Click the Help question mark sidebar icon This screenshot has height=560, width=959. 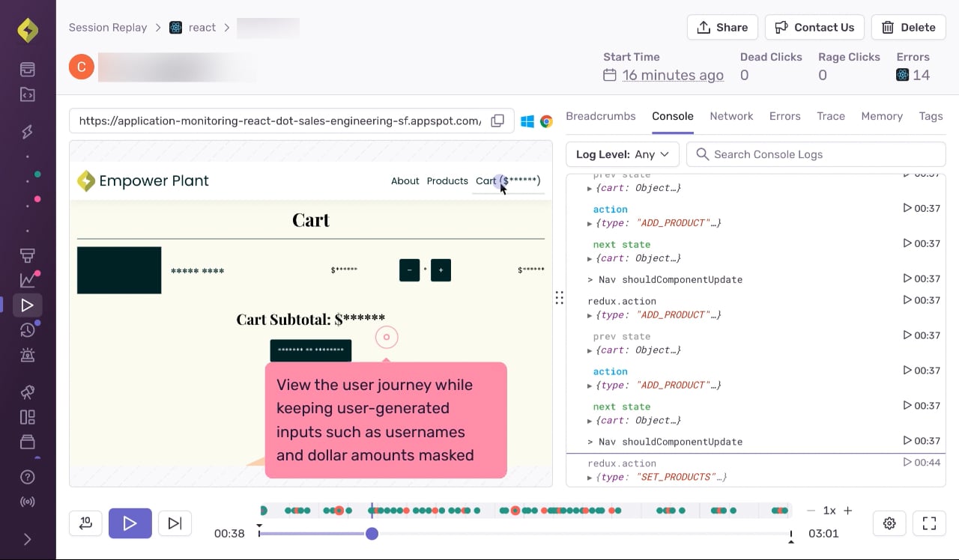pos(28,477)
